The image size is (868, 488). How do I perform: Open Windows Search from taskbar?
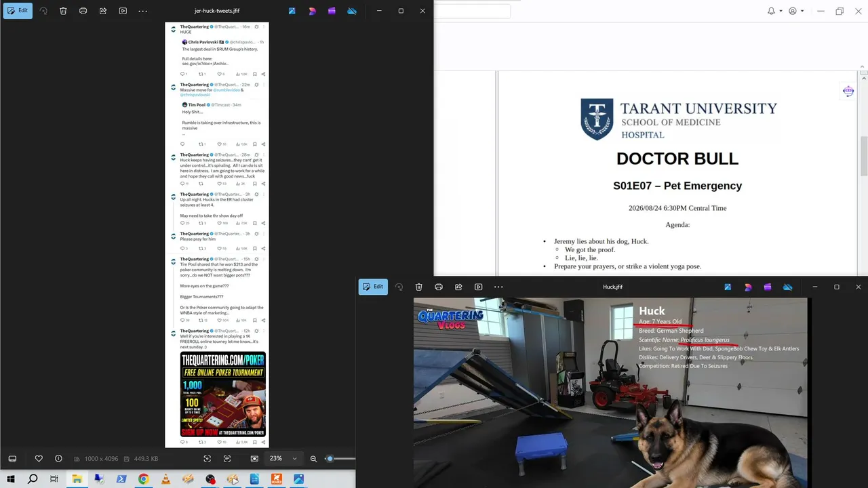click(x=33, y=479)
